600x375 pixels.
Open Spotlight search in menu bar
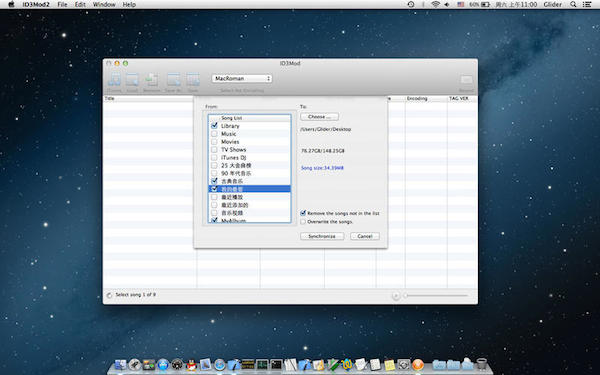[x=573, y=5]
